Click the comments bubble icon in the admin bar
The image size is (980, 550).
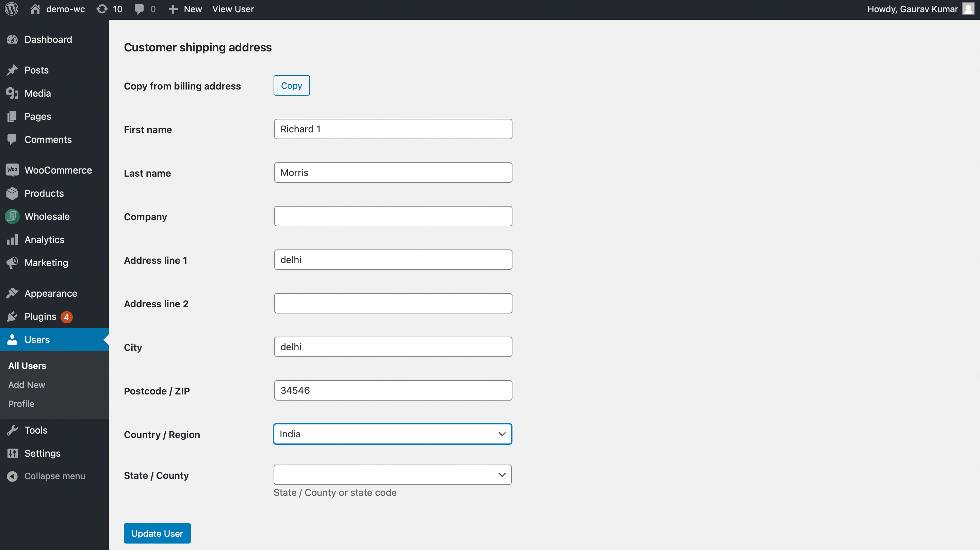click(139, 9)
